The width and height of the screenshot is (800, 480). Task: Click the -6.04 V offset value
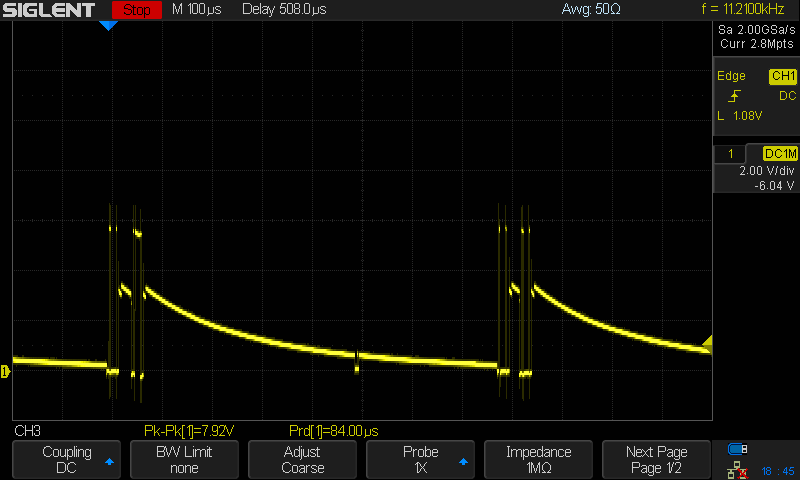pyautogui.click(x=774, y=186)
